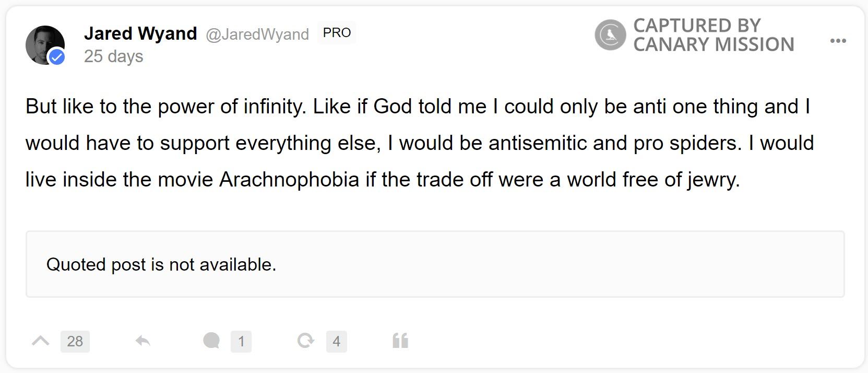Image resolution: width=868 pixels, height=373 pixels.
Task: Click the PRO badge
Action: click(337, 33)
